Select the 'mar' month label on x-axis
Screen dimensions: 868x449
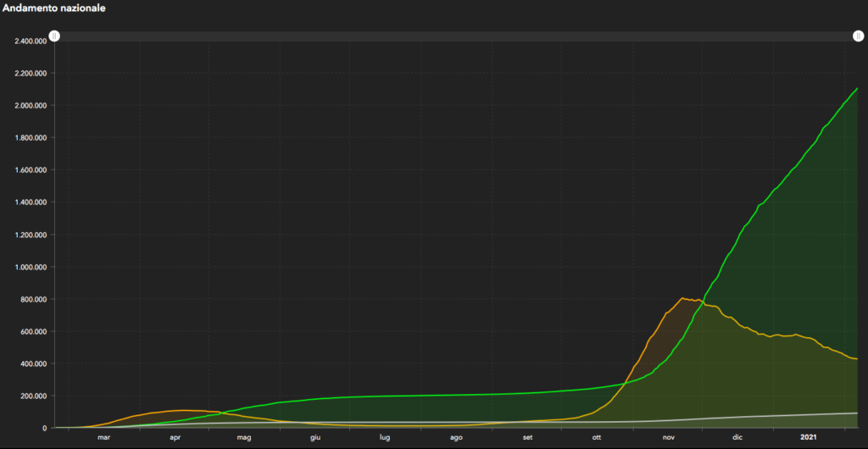(103, 437)
